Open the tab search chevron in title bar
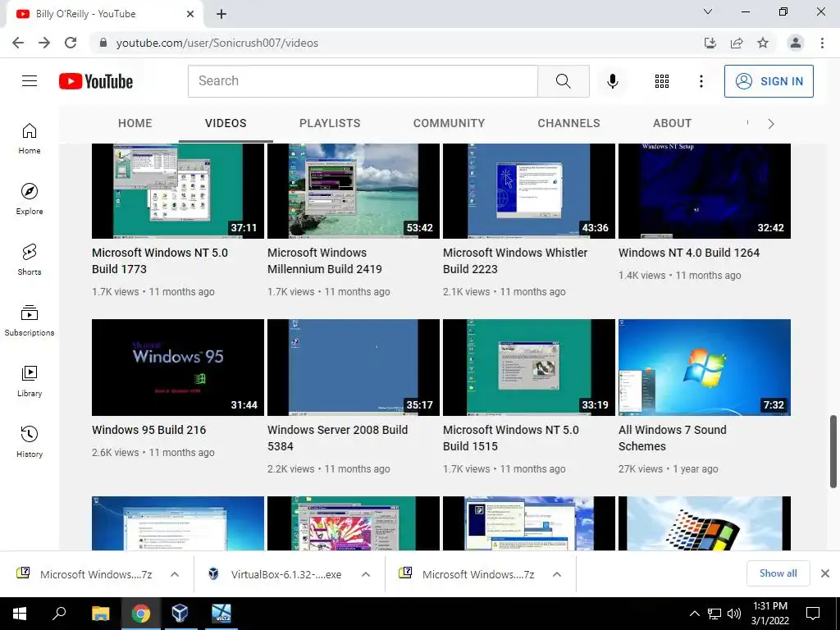 point(708,11)
